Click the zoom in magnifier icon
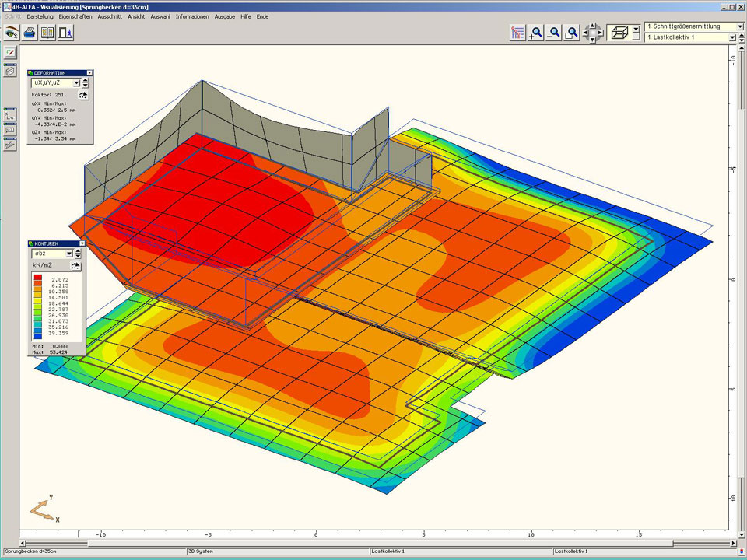This screenshot has height=560, width=747. (x=535, y=33)
